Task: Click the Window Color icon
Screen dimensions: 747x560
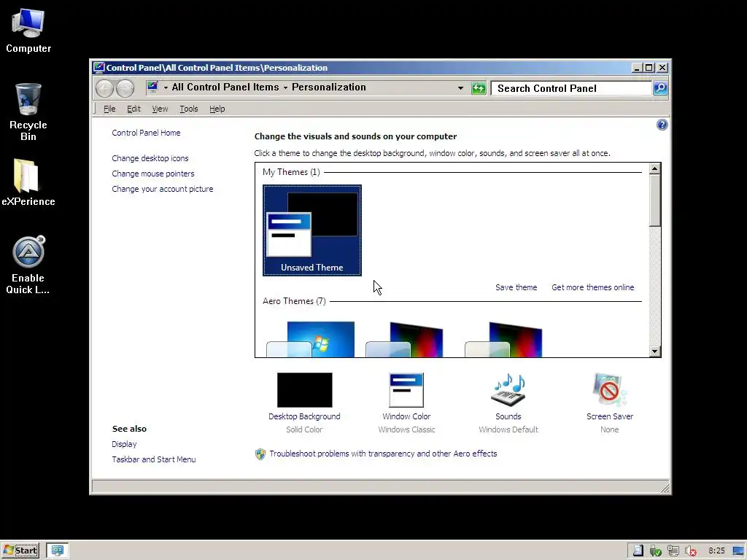Action: (x=406, y=390)
